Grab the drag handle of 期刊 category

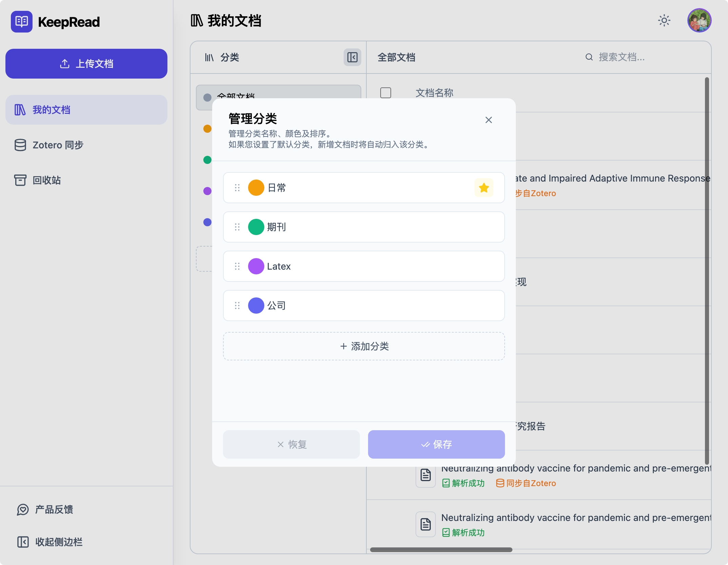point(237,227)
